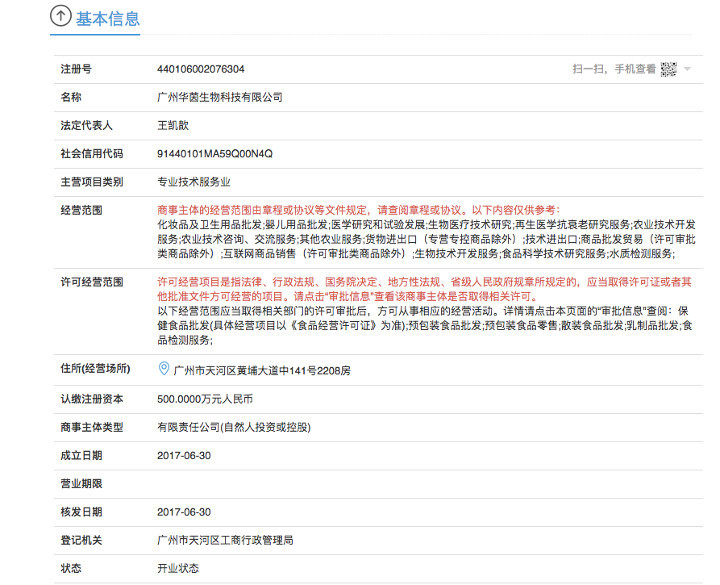Click the 住所(经营场所) label
This screenshot has height=585, width=720.
tap(96, 369)
